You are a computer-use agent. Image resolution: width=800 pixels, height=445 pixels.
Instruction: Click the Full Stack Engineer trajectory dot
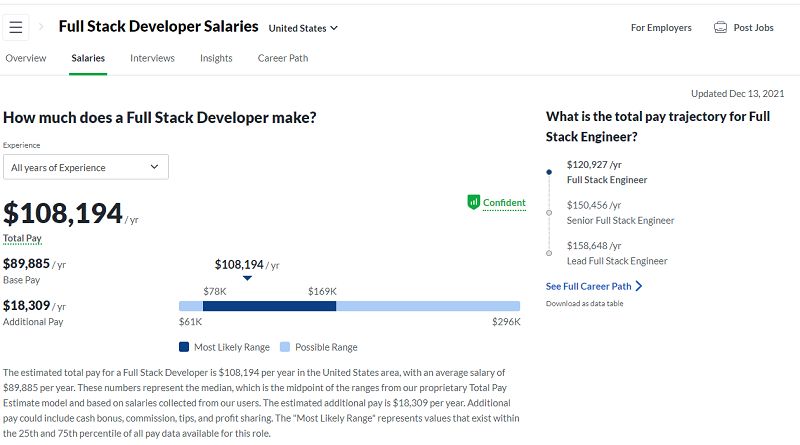click(x=548, y=172)
